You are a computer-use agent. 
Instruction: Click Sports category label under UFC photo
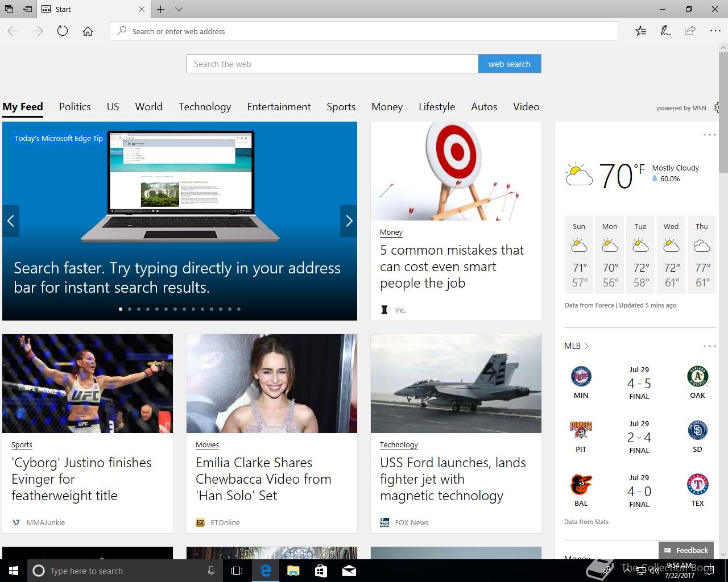(x=22, y=445)
